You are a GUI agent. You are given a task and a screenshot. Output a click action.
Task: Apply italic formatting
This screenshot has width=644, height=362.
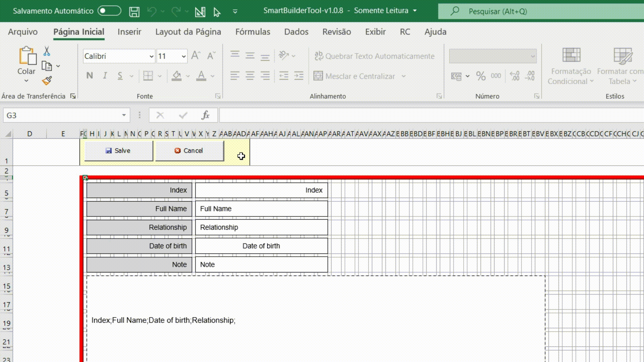[x=105, y=76]
